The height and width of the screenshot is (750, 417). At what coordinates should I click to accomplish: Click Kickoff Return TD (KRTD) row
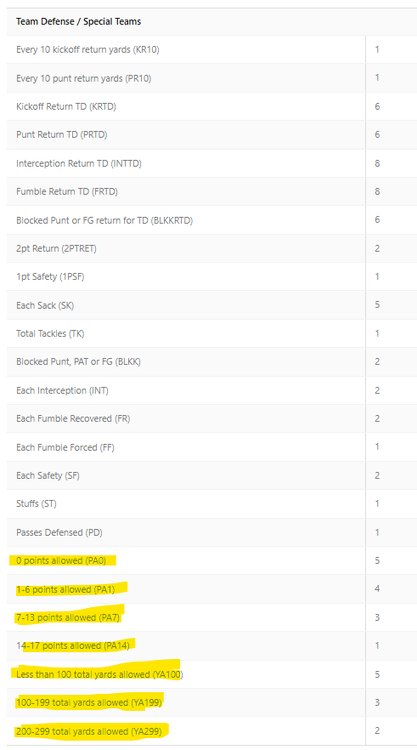tap(212, 106)
